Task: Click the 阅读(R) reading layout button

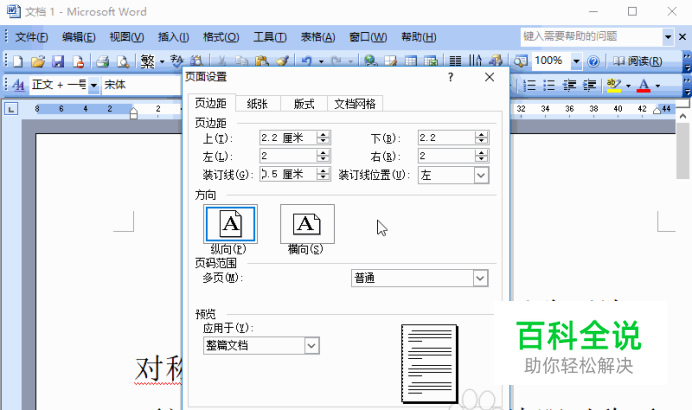Action: 637,61
